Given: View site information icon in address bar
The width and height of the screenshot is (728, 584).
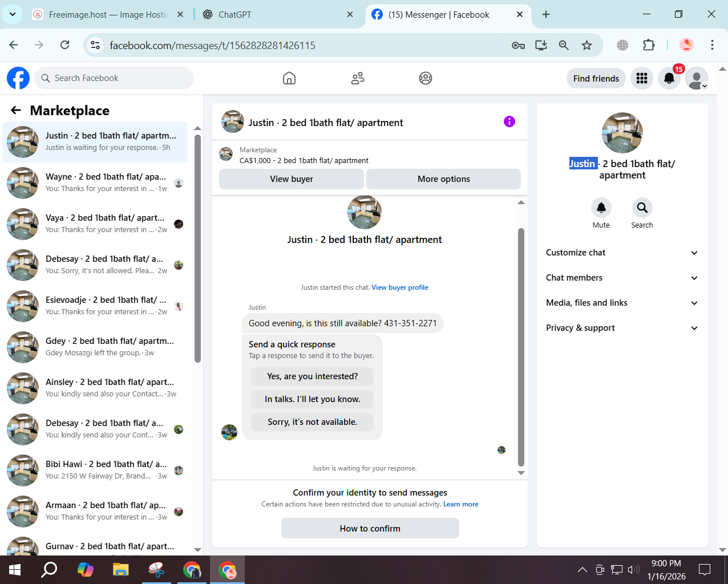Looking at the screenshot, I should (96, 45).
